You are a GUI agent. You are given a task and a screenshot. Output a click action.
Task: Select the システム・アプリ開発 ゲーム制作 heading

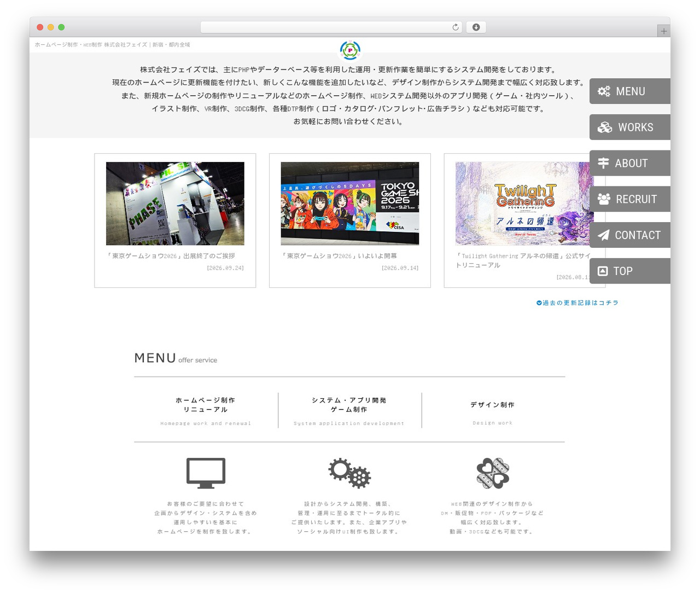point(349,405)
